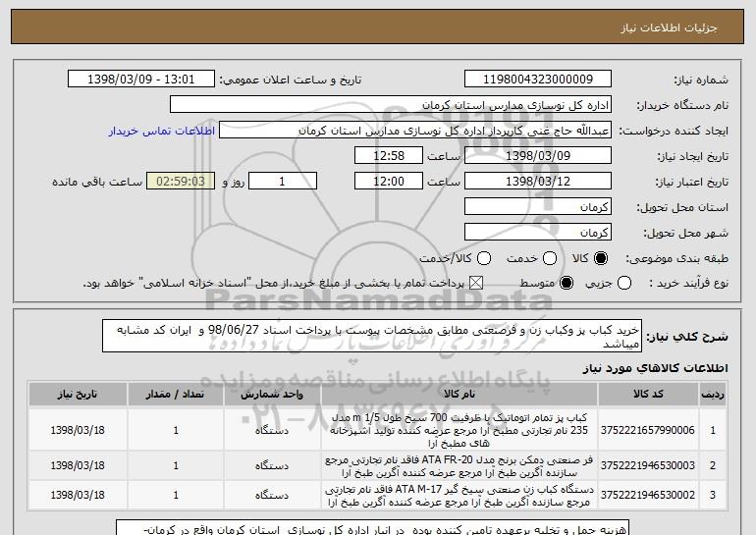Click the ردیف column header
The image size is (756, 535).
tap(713, 395)
